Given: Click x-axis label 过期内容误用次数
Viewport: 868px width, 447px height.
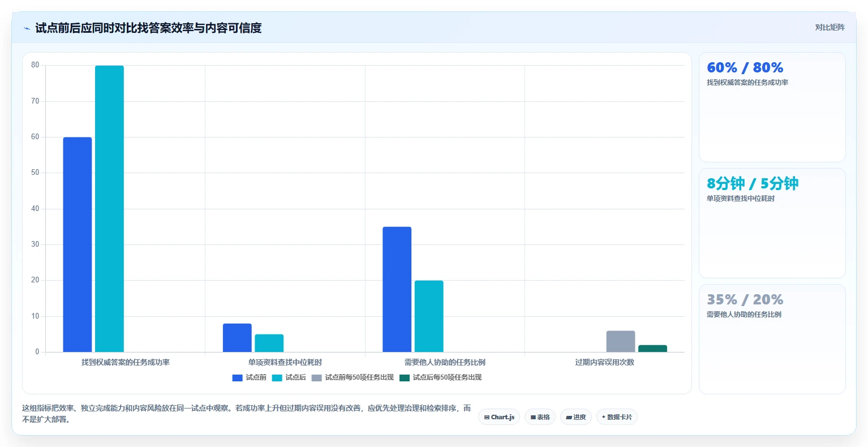Looking at the screenshot, I should click(x=604, y=362).
